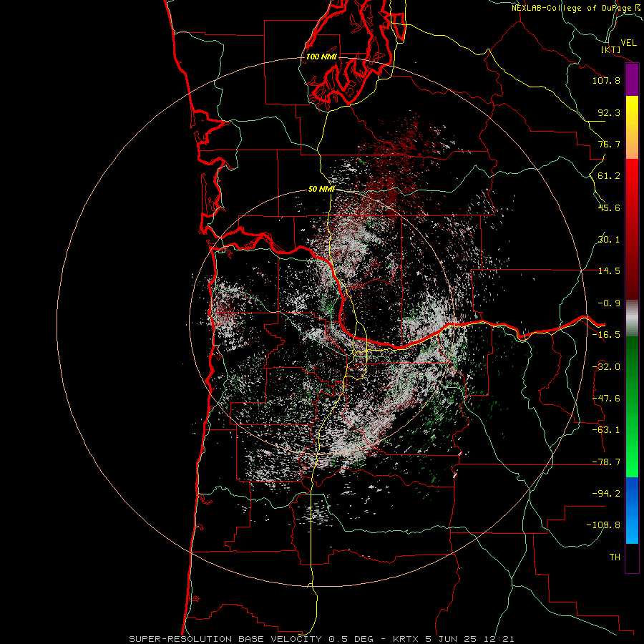The width and height of the screenshot is (644, 644).
Task: Click the -16.5 legend value
Action: pos(606,335)
